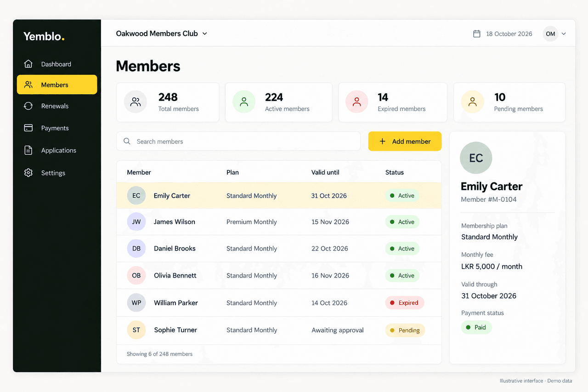588x392 pixels.
Task: Click the Dashboard home icon
Action: point(28,64)
